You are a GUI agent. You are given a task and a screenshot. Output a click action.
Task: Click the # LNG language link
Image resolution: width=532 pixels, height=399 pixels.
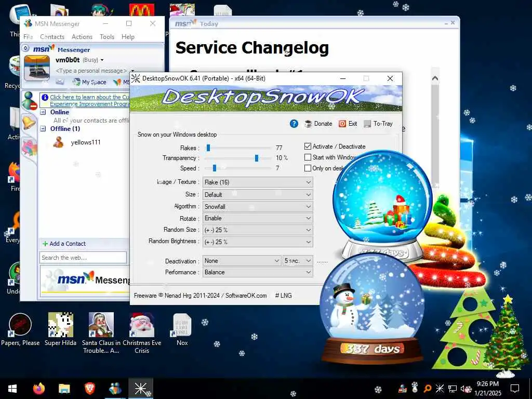tap(283, 296)
